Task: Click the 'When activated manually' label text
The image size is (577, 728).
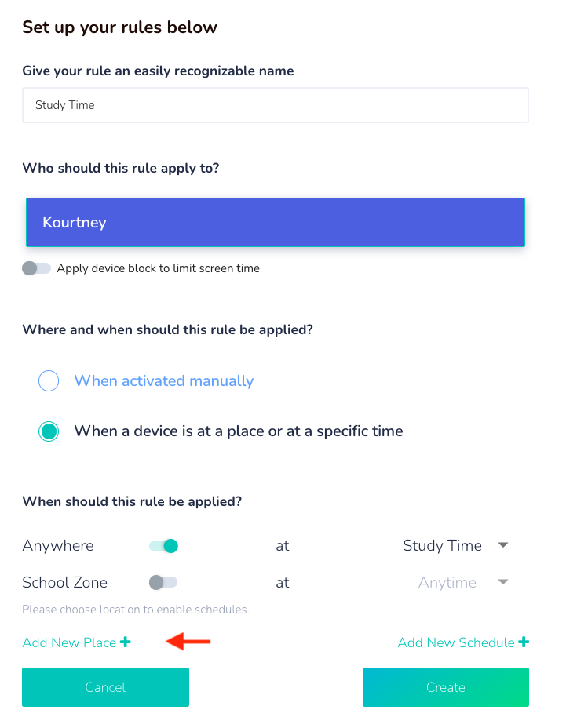Action: click(x=163, y=381)
